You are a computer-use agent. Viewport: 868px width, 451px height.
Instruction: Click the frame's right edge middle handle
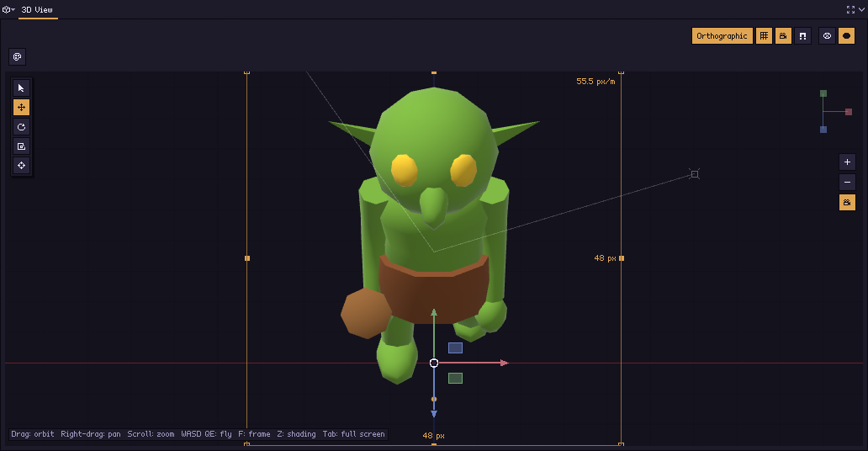pos(621,258)
